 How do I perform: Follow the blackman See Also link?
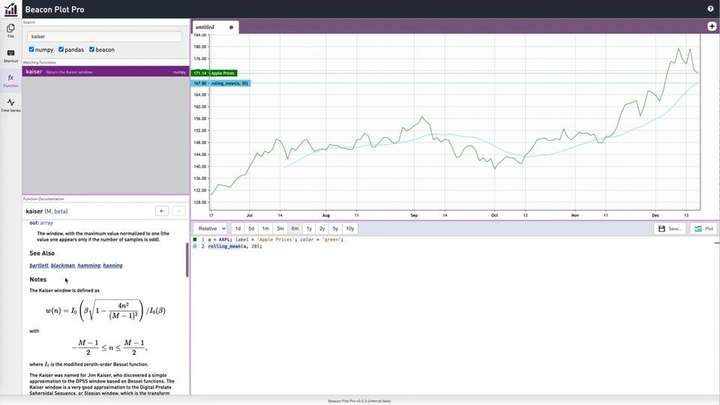click(x=63, y=266)
